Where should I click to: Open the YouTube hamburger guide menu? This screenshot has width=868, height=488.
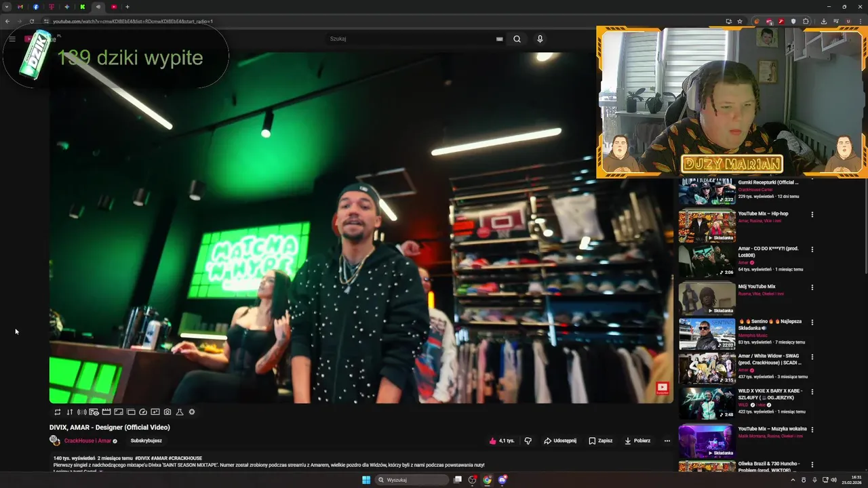coord(12,39)
